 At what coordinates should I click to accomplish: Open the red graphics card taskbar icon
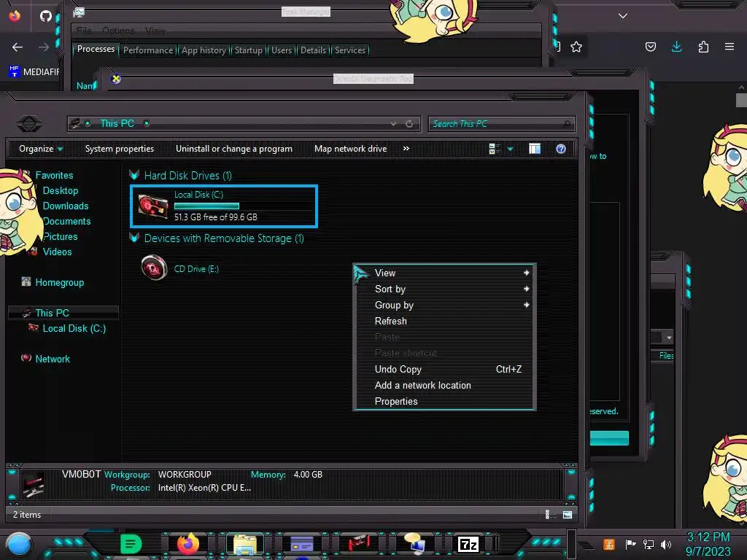tap(359, 543)
